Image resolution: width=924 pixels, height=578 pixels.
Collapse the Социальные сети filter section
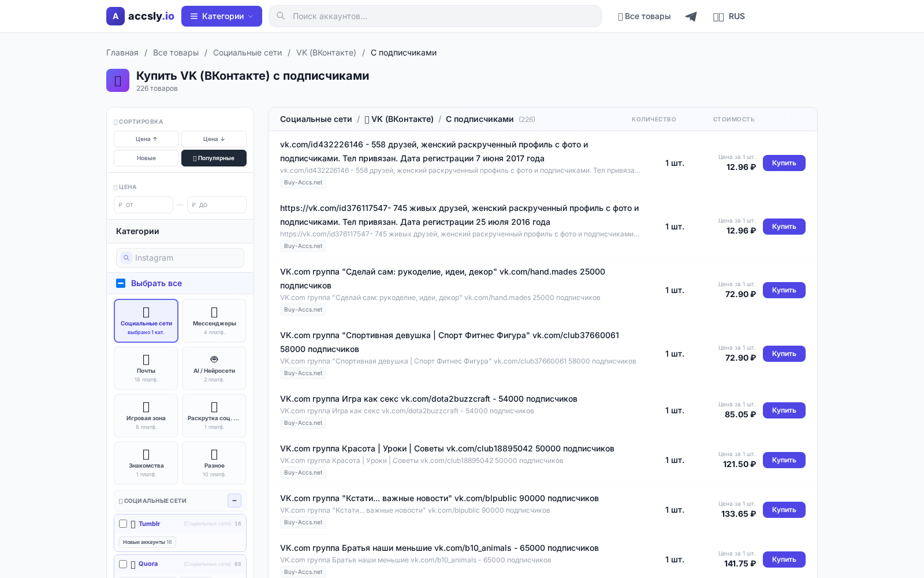click(x=234, y=501)
